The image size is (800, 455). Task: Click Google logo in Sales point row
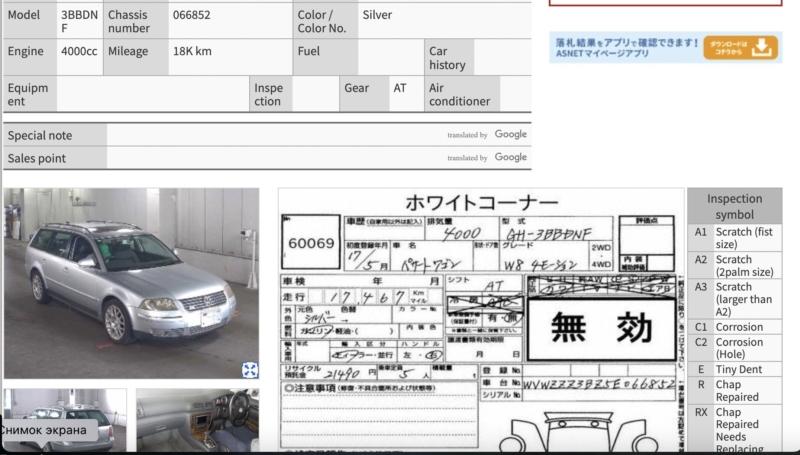click(510, 158)
